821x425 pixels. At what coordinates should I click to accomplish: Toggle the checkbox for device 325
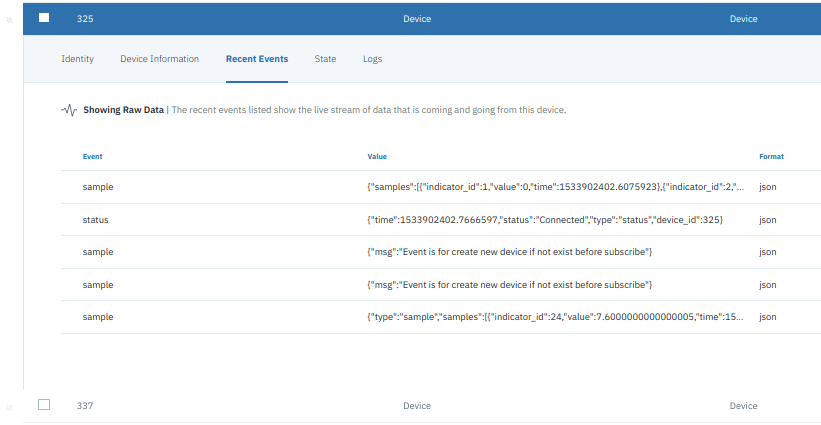coord(44,18)
